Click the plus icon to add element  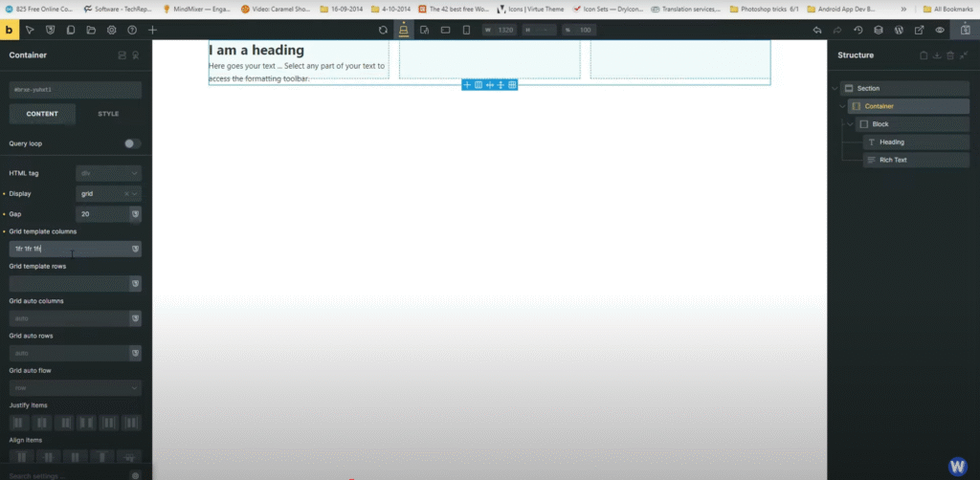point(152,30)
